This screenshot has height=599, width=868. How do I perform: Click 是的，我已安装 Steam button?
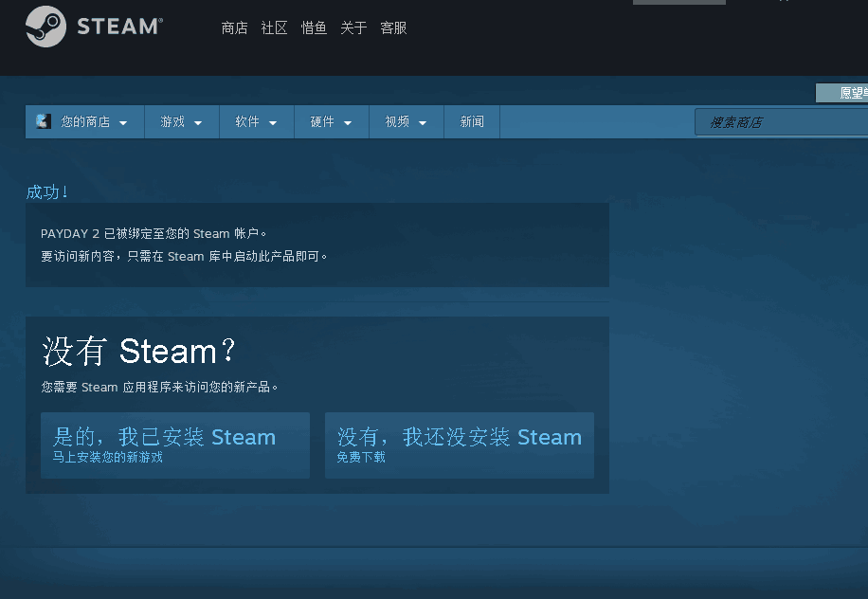(175, 445)
